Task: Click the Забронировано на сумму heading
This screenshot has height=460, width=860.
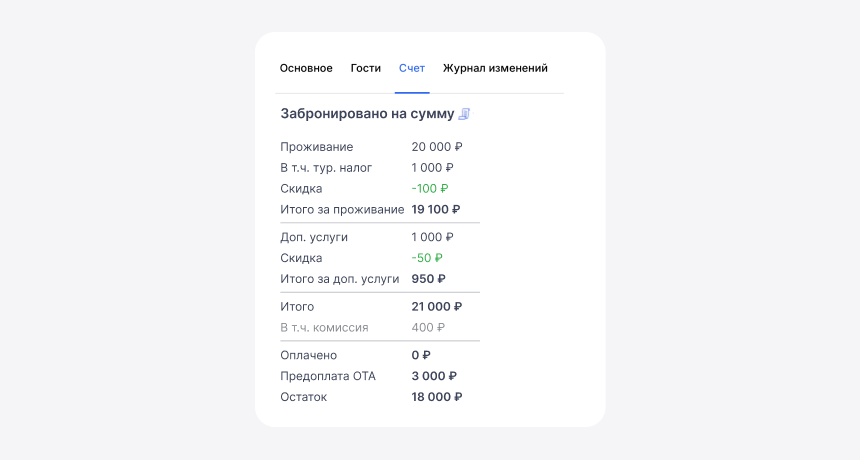Action: (367, 114)
